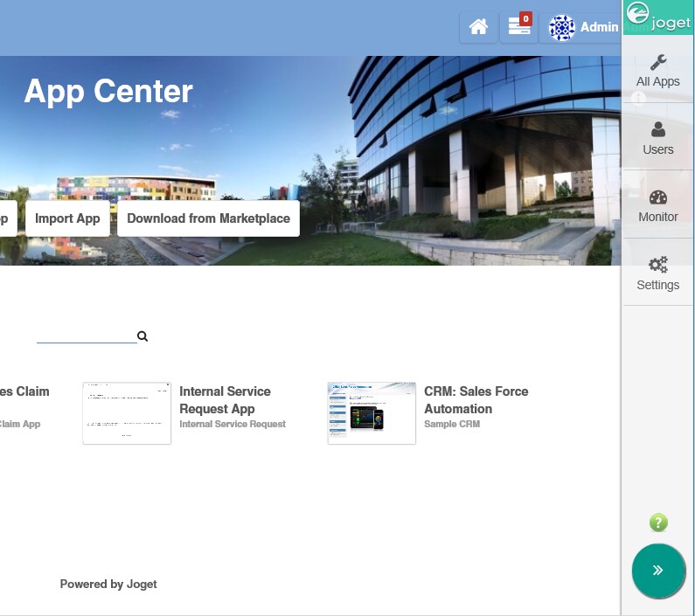Click the Home icon in header
This screenshot has height=616, width=695.
(478, 27)
